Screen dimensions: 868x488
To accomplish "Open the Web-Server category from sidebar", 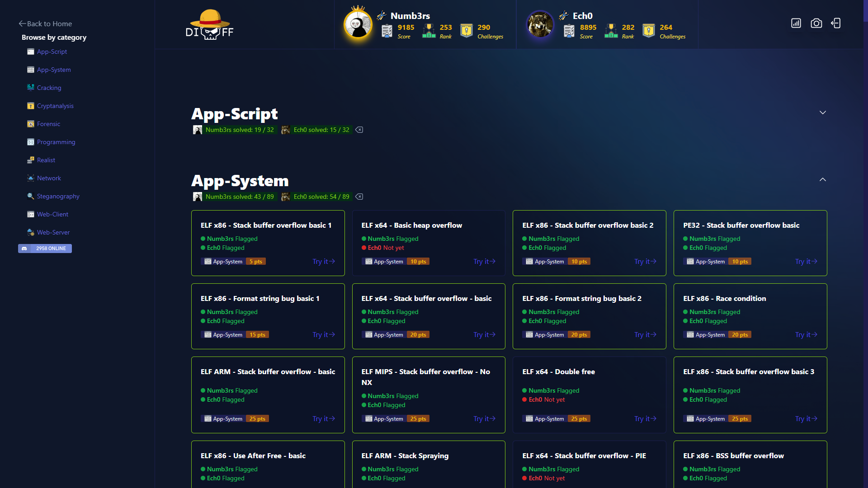I will (53, 232).
